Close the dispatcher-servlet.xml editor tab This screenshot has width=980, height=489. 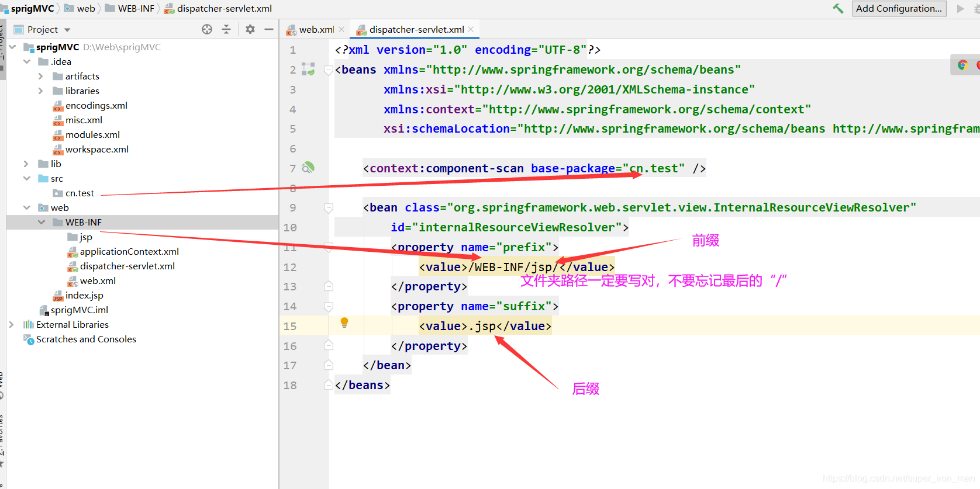[x=471, y=29]
